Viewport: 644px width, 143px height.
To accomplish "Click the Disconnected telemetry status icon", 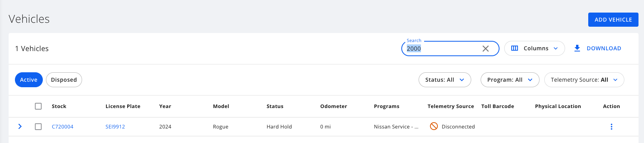I will coord(434,126).
